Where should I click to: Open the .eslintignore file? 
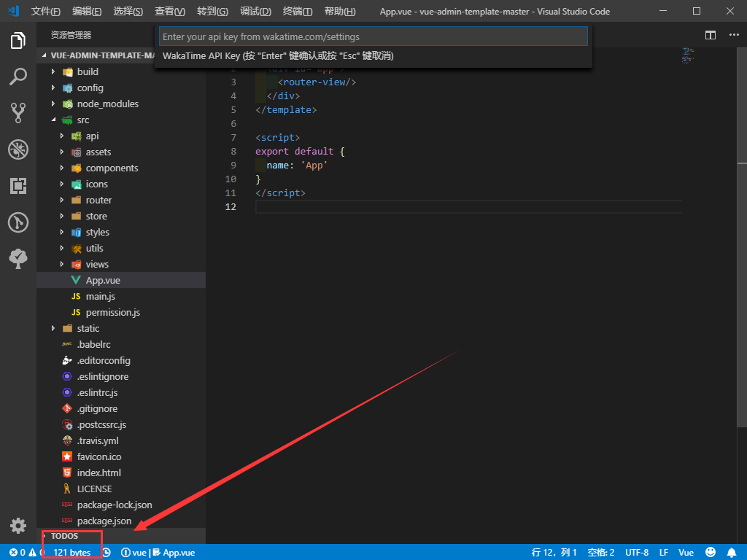[121, 377]
